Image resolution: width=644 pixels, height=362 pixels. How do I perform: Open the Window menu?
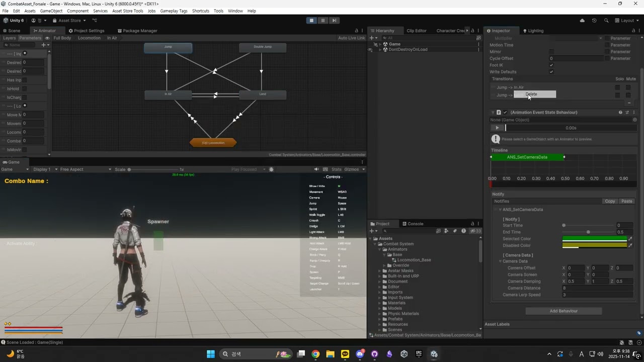pos(235,11)
